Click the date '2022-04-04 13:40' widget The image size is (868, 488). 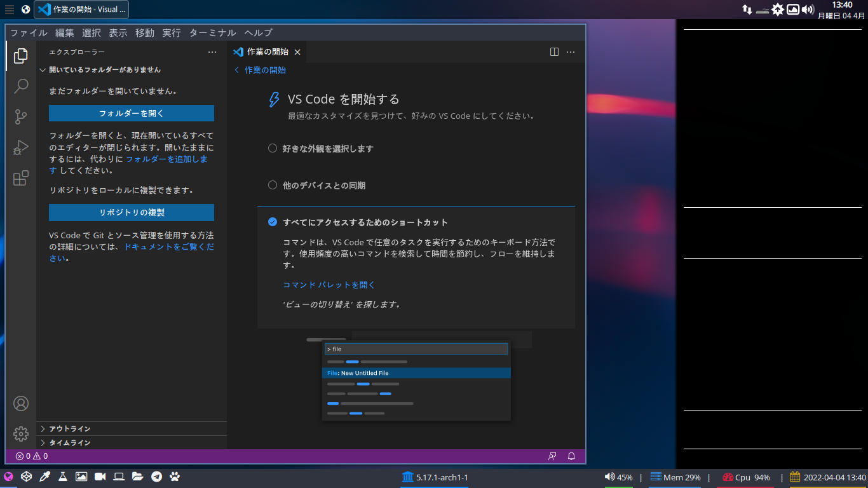[828, 477]
